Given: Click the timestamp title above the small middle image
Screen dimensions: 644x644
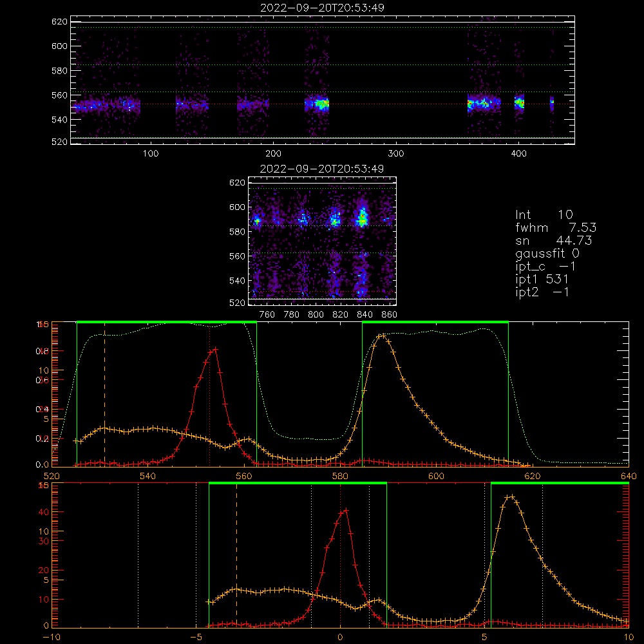Looking at the screenshot, I should 322,169.
